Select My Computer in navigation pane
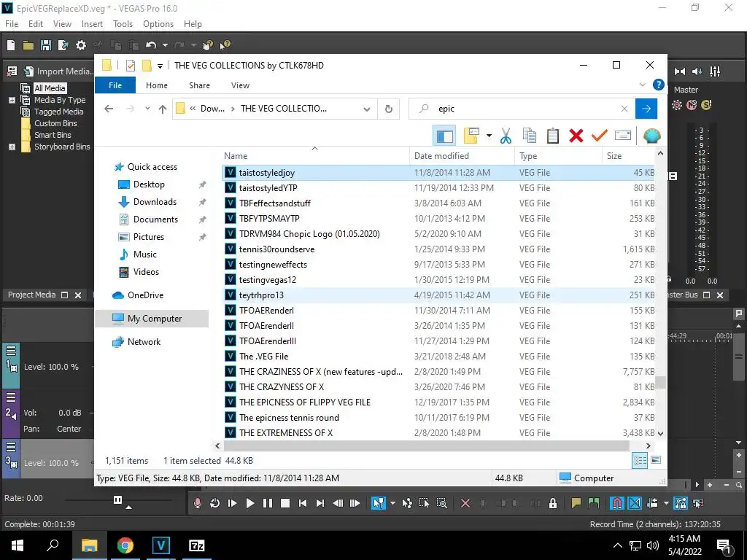This screenshot has height=560, width=747. (x=152, y=319)
